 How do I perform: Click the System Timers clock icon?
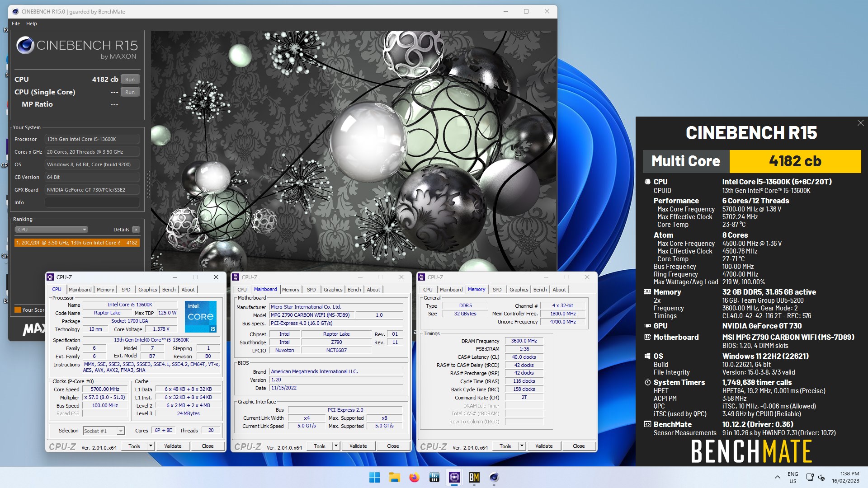(x=647, y=382)
